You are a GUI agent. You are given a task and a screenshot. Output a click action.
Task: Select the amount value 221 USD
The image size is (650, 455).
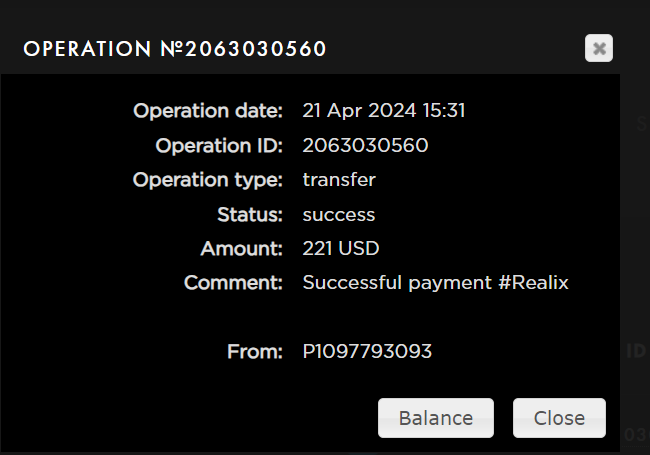click(x=341, y=248)
